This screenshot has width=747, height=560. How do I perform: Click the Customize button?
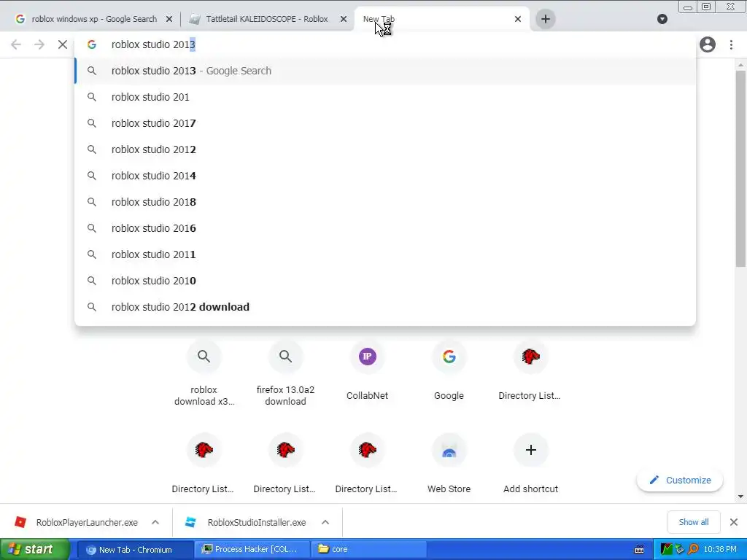[680, 480]
